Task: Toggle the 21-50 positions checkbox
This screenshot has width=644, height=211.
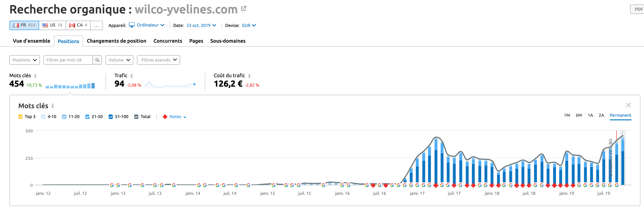Action: 87,117
